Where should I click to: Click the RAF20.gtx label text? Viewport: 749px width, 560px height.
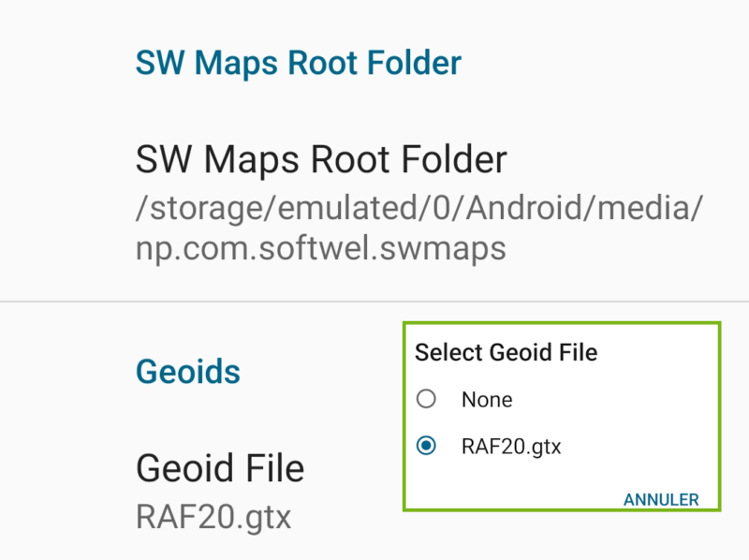510,447
